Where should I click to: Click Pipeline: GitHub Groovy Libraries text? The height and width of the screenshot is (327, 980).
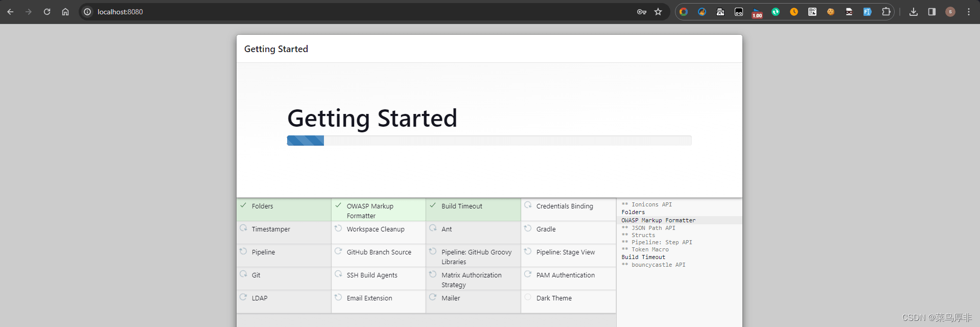pyautogui.click(x=476, y=257)
